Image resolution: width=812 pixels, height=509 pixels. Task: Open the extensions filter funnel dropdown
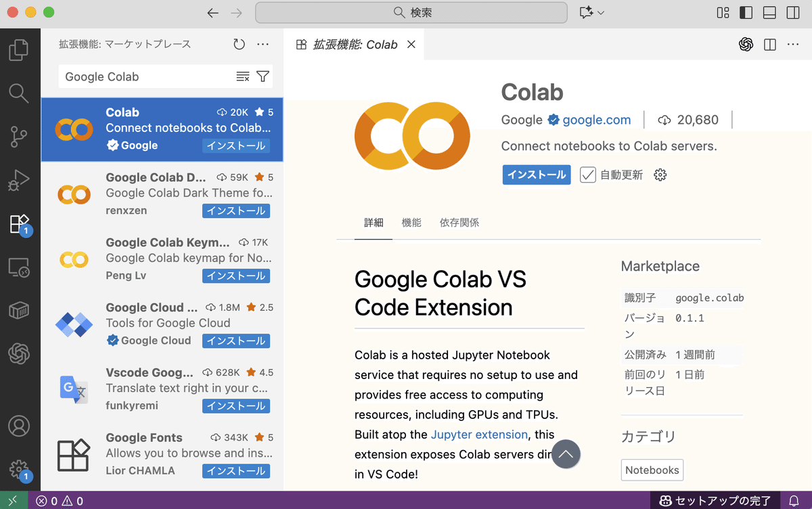point(263,76)
